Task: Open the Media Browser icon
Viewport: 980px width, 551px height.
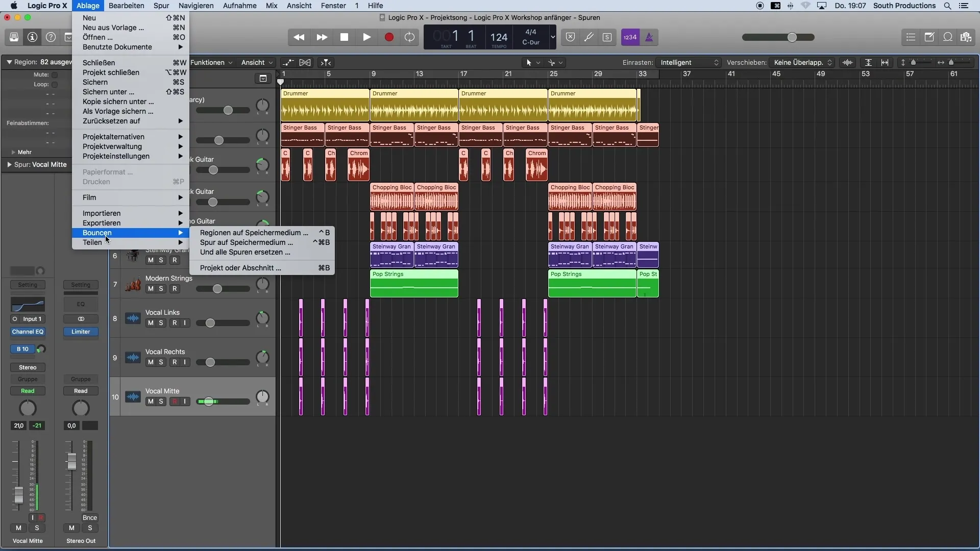Action: coord(966,37)
